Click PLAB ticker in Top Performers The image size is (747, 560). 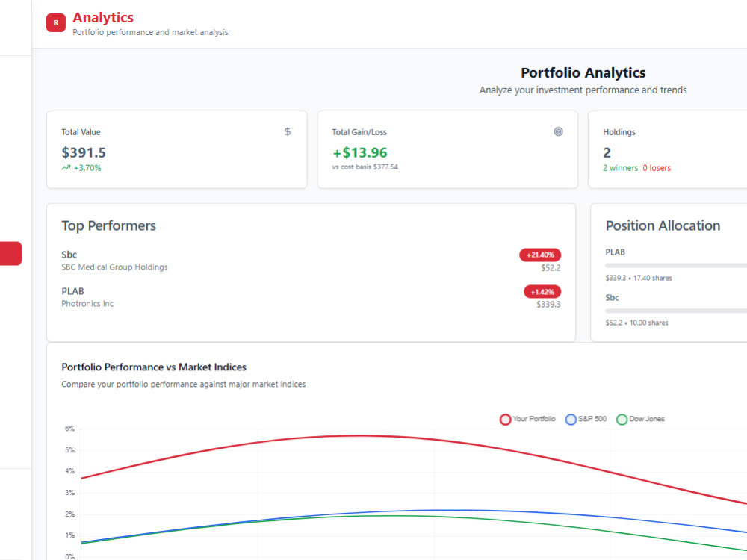tap(72, 291)
